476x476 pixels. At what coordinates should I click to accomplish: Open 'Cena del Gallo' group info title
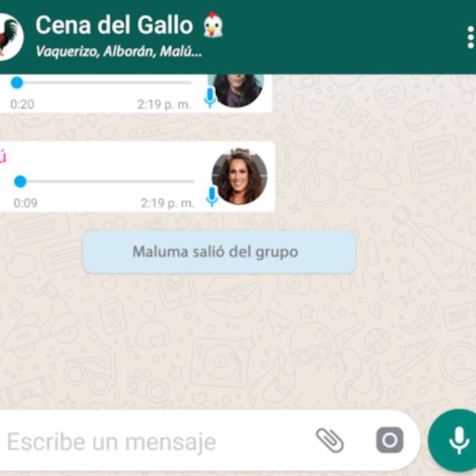114,25
